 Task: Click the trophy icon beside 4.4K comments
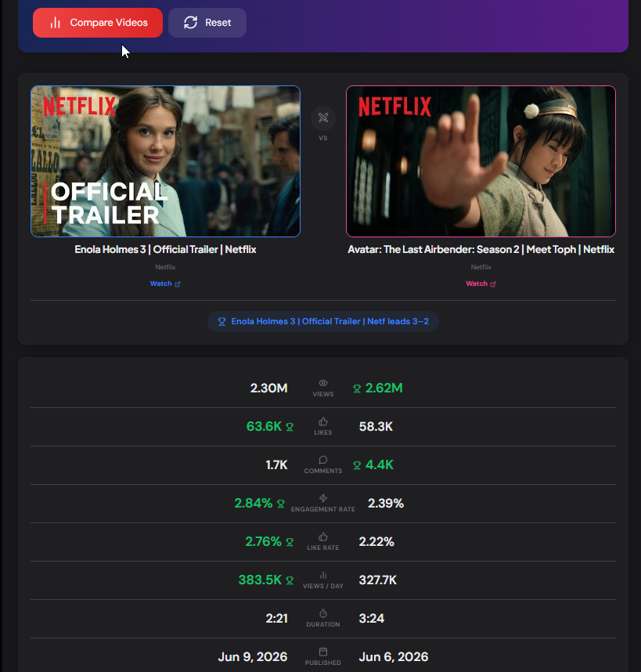pyautogui.click(x=357, y=465)
